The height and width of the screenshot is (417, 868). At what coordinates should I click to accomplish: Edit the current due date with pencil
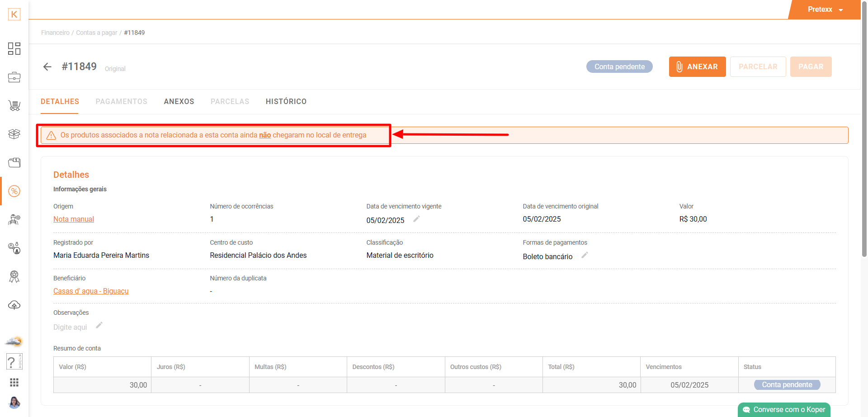point(416,219)
